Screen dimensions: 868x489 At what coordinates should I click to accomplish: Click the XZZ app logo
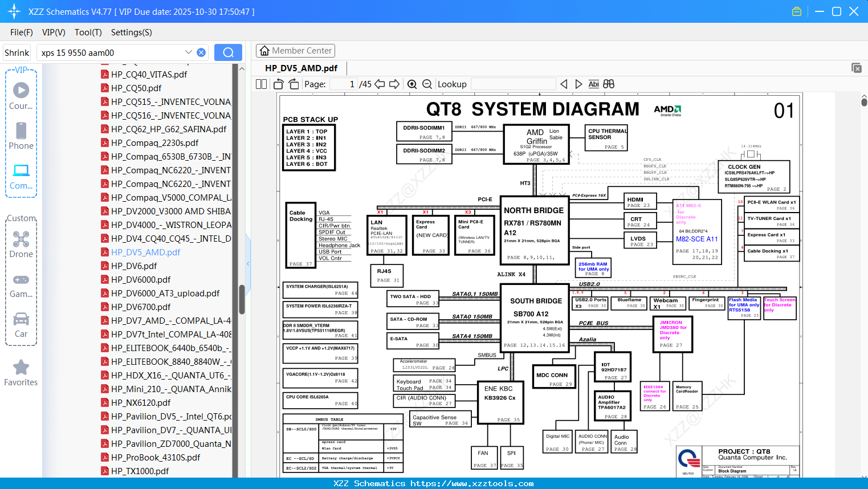click(14, 11)
